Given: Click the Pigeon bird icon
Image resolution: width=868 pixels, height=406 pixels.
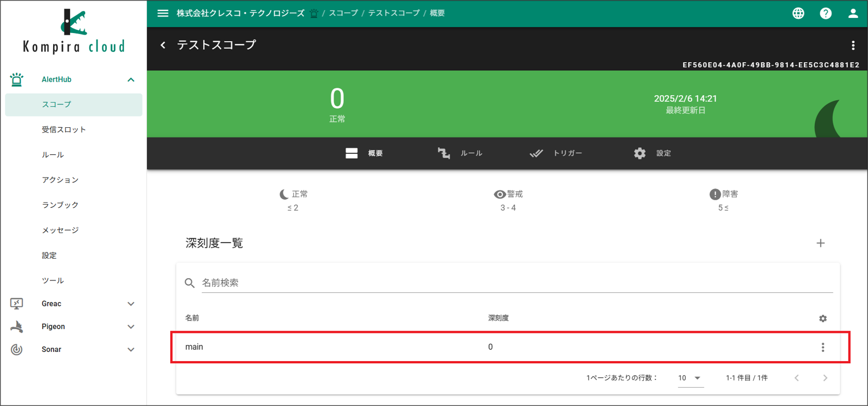Looking at the screenshot, I should (17, 326).
